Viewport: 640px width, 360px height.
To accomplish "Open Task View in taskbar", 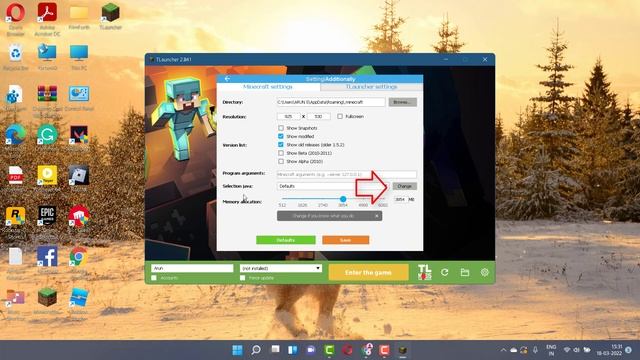I will click(276, 350).
